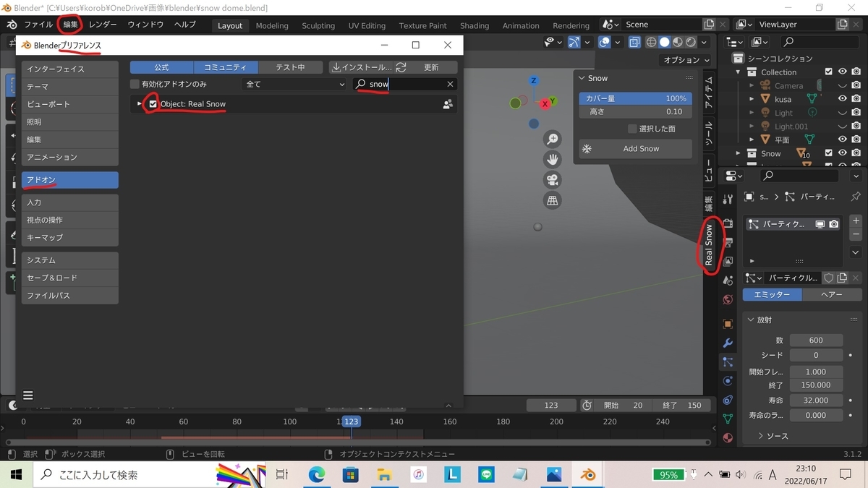Toggle Collection exclude checkbox in outliner
This screenshot has width=868, height=488.
coord(828,72)
